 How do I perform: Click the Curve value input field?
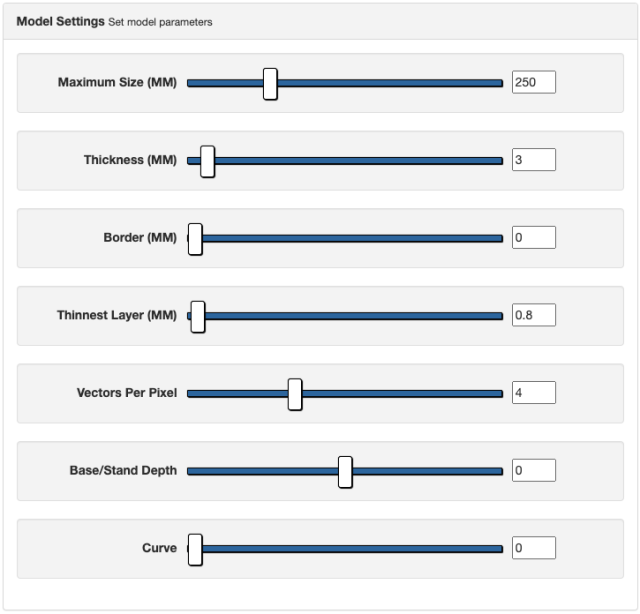tap(533, 548)
